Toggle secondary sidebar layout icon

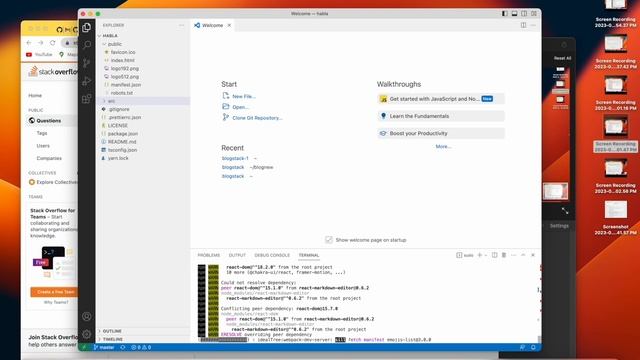[x=524, y=13]
